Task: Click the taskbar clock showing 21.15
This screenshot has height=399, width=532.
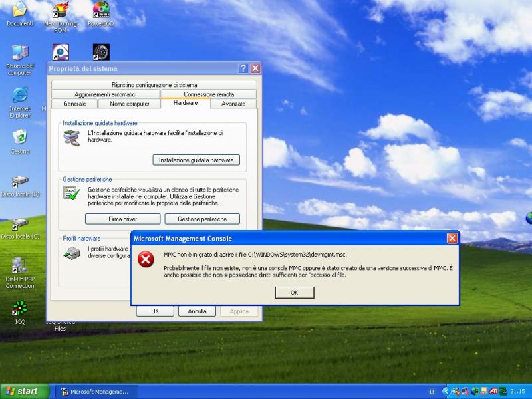Action: tap(517, 392)
